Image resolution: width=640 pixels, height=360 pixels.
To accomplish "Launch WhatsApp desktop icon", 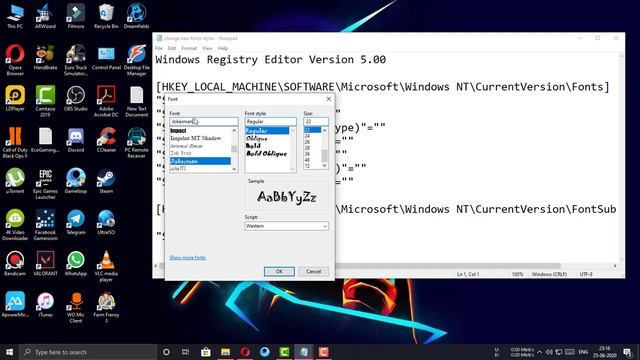I will tap(76, 263).
